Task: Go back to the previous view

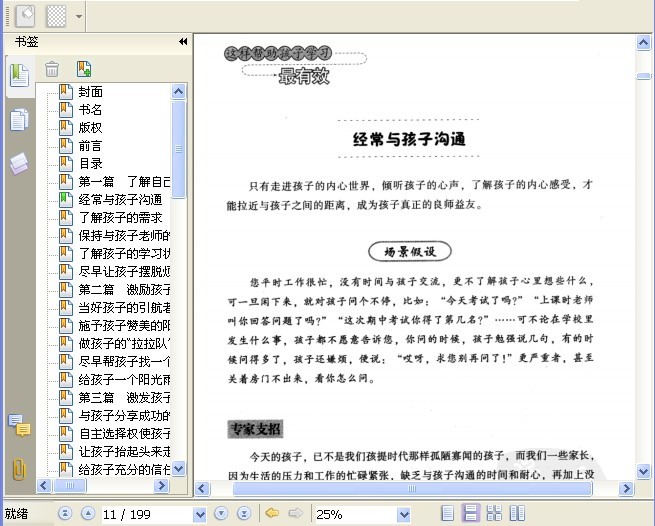Action: 272,513
